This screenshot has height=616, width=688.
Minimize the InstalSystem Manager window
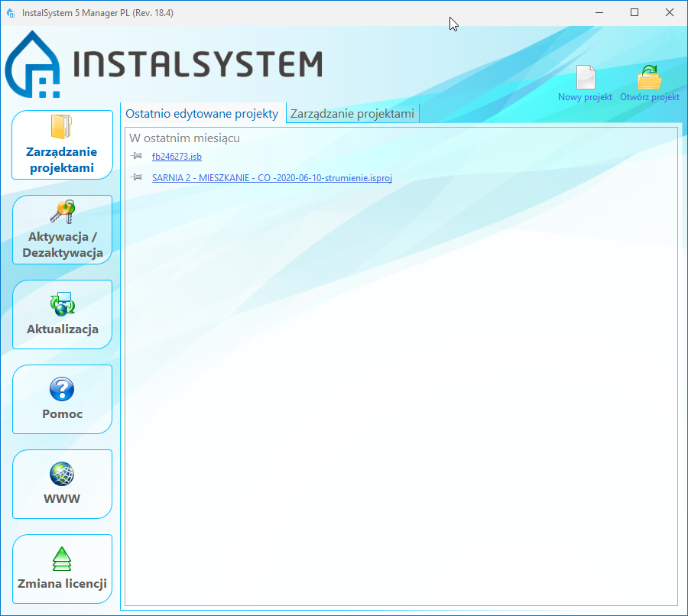[x=599, y=13]
